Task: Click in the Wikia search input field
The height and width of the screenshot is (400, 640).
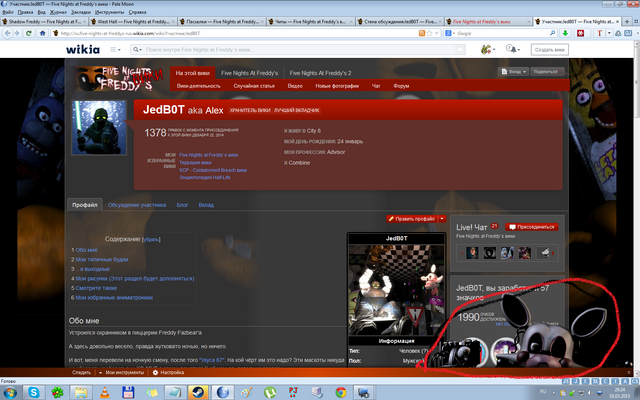Action: (x=300, y=49)
